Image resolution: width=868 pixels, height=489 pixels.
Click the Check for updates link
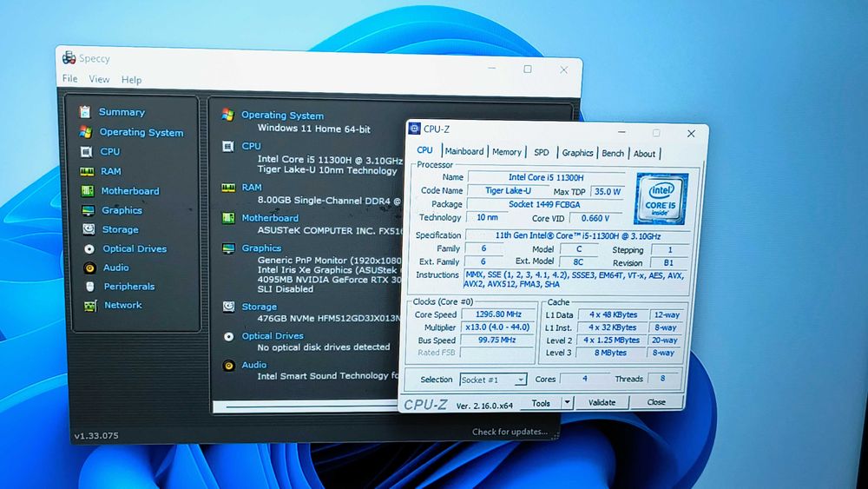click(x=510, y=432)
